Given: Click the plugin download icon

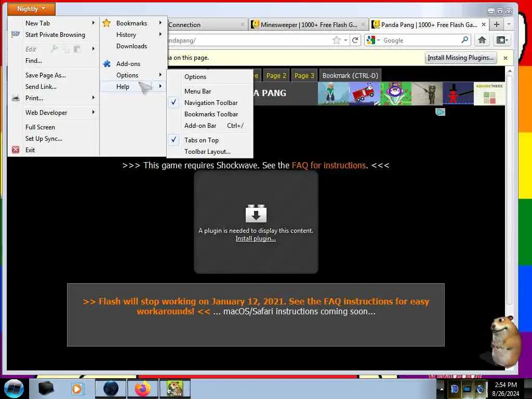Looking at the screenshot, I should click(x=256, y=214).
